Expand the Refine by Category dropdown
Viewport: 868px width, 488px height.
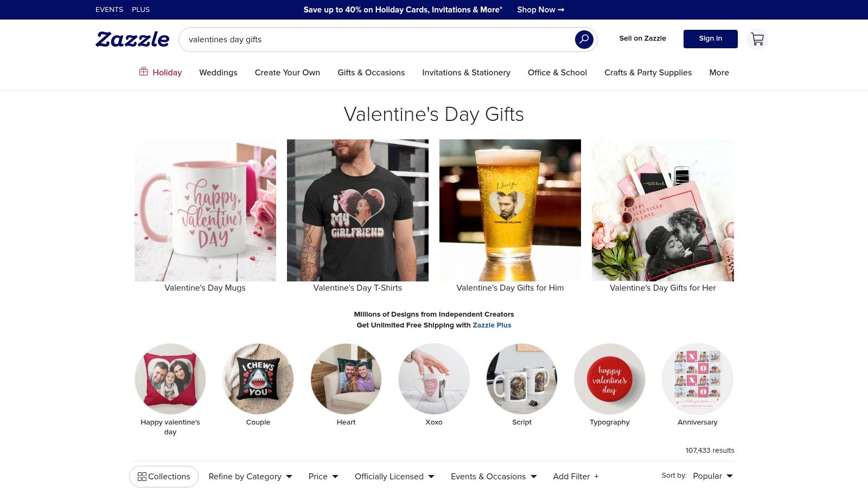coord(251,477)
